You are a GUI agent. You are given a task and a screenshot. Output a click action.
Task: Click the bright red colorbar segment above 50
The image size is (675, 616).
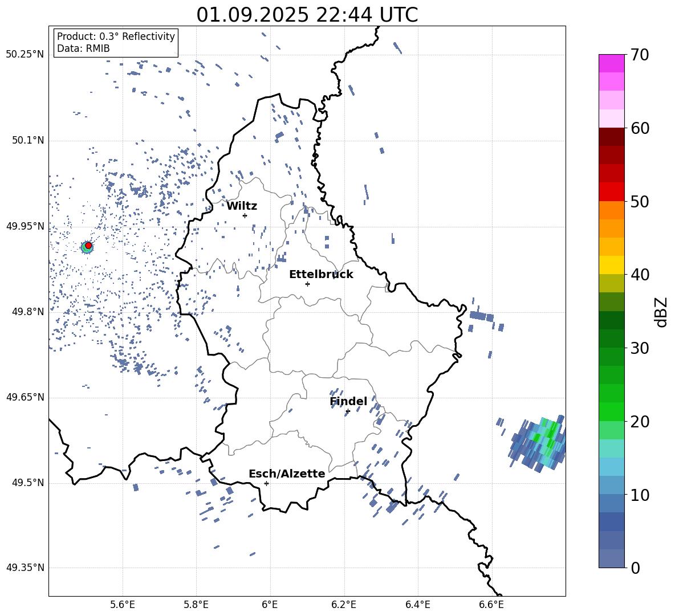click(x=612, y=192)
